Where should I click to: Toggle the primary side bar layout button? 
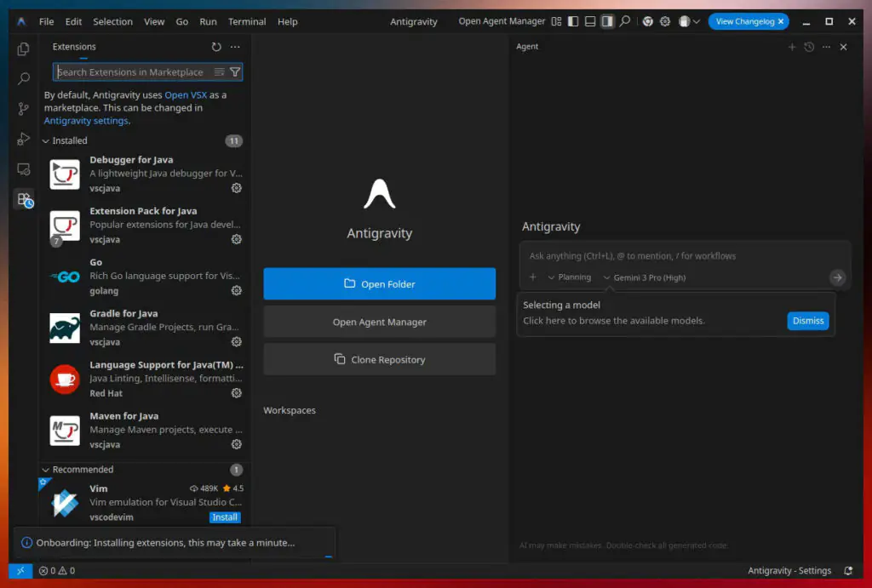click(x=573, y=21)
